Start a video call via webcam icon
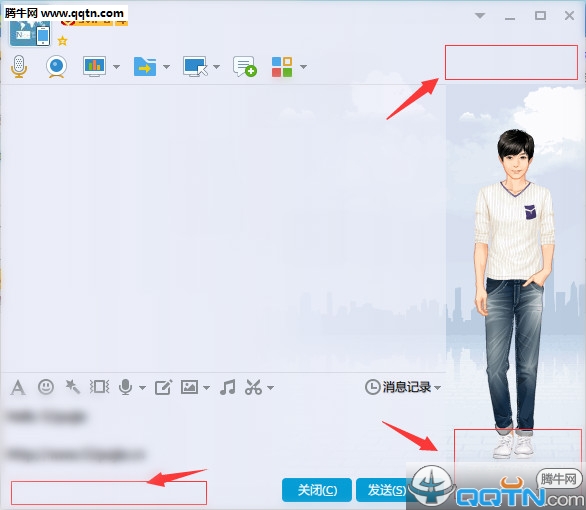Viewport: 586px width, 510px height. (x=56, y=67)
